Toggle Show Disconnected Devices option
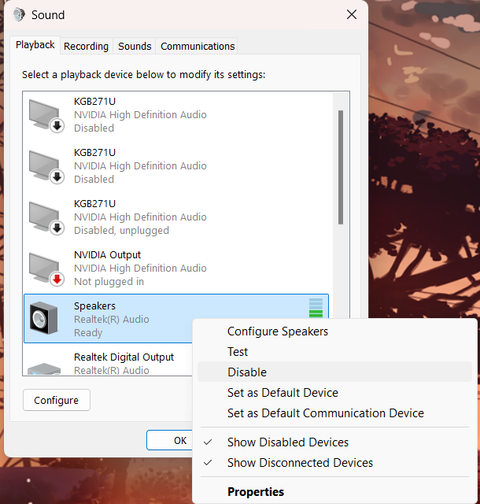Screen dimensions: 480x504 335,463
